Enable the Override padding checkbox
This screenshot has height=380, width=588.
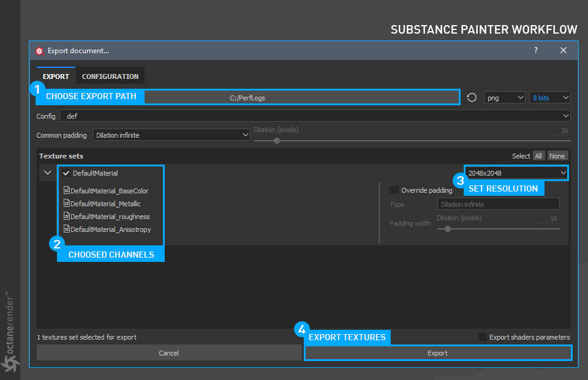(394, 190)
